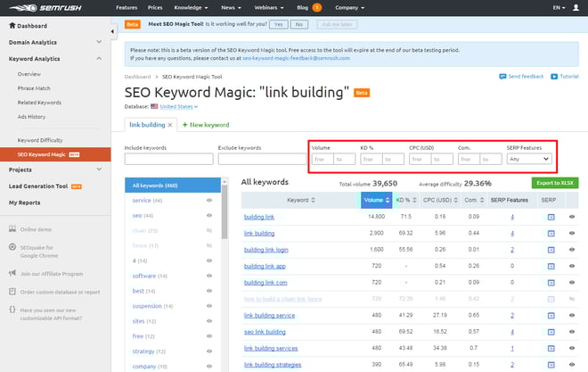Image resolution: width=588 pixels, height=372 pixels.
Task: Open SERP snapshot for link building service
Action: pos(551,315)
